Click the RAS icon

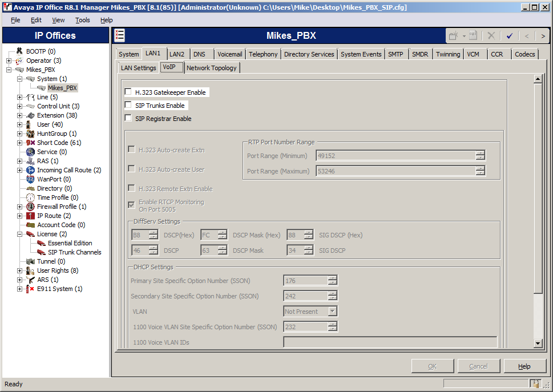point(31,161)
